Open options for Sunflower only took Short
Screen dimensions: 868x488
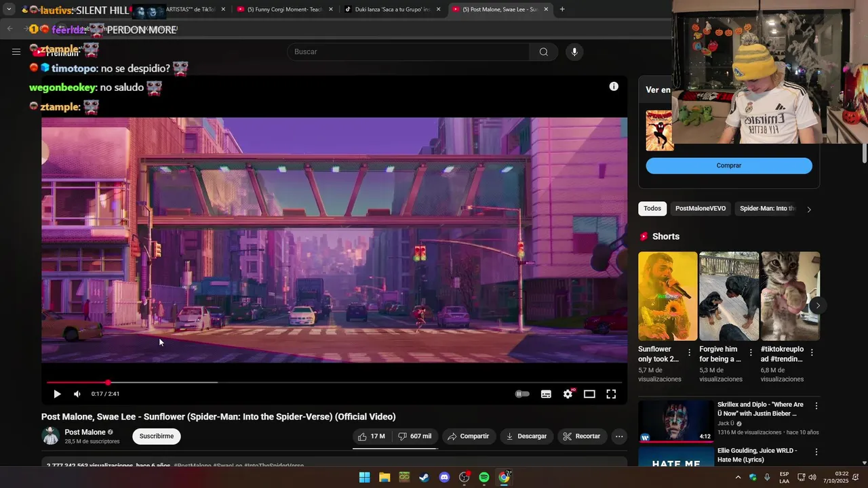tap(690, 352)
